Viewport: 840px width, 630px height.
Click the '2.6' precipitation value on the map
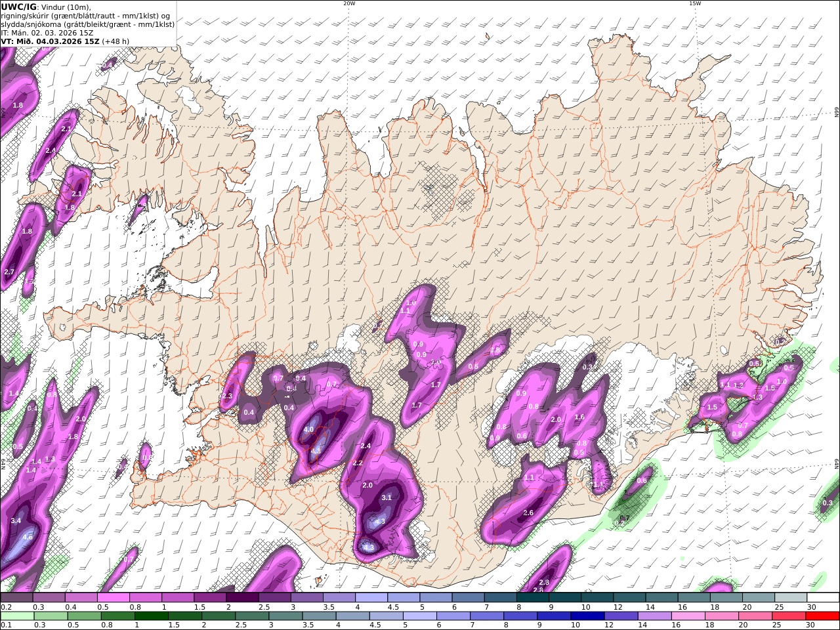tap(528, 513)
